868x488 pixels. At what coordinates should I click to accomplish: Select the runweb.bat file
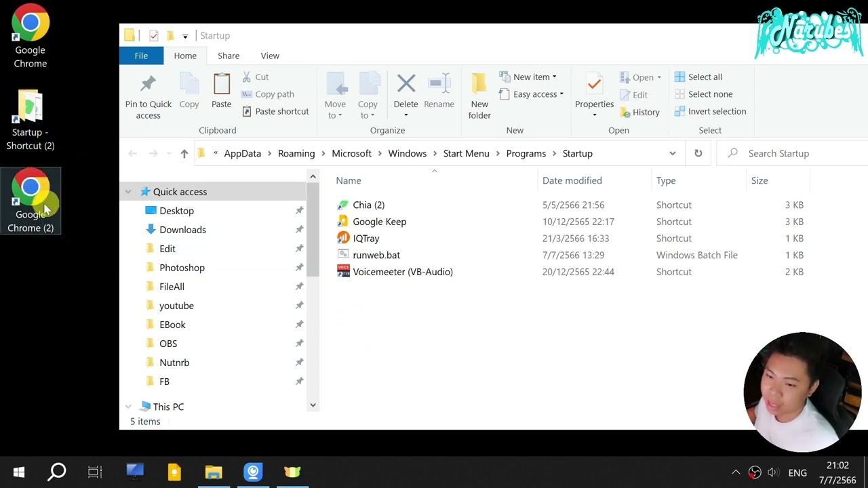(376, 255)
